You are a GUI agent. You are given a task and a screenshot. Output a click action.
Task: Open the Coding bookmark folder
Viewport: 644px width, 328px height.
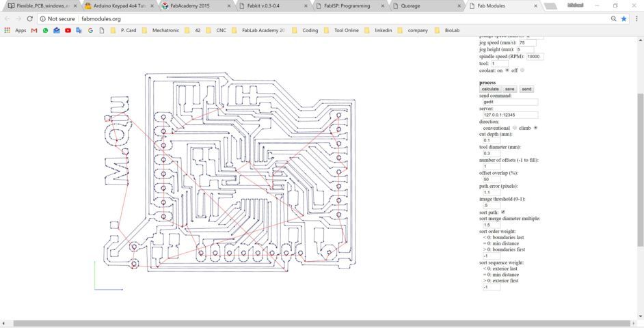305,30
